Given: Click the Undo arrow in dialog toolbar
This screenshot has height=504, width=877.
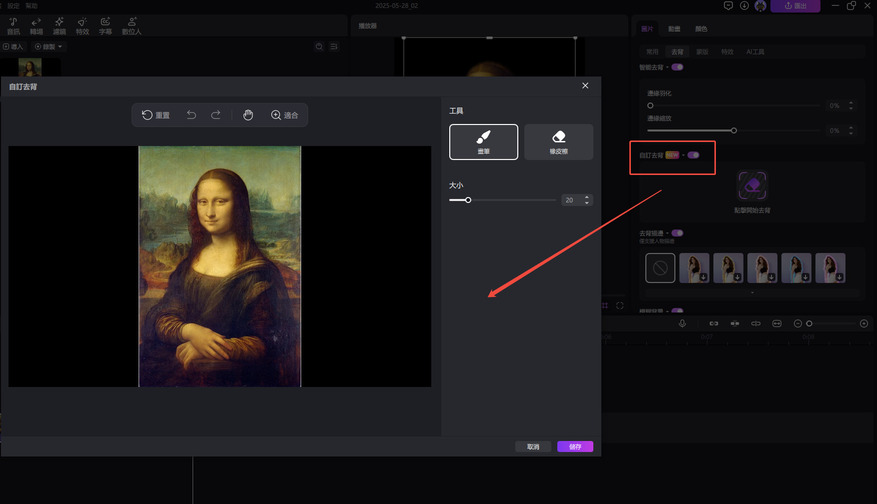Looking at the screenshot, I should (191, 115).
